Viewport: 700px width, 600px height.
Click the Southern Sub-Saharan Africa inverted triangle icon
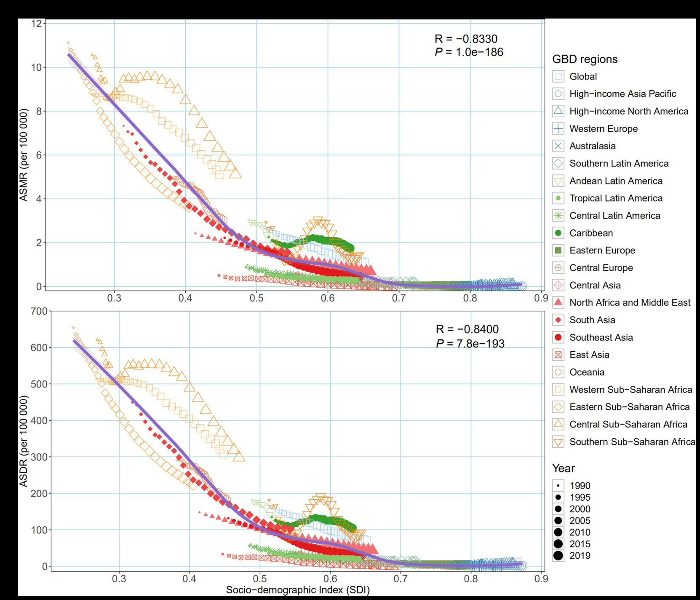click(558, 443)
